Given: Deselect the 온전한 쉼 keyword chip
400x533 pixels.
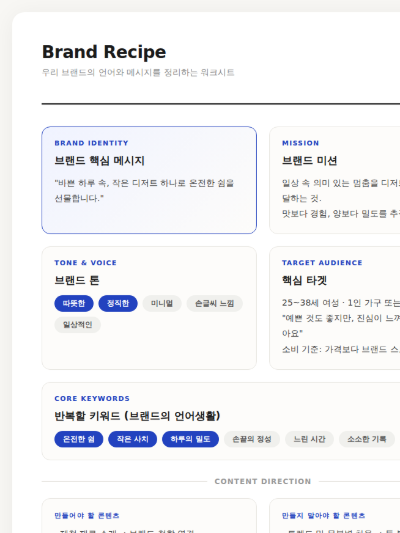Looking at the screenshot, I should [x=79, y=439].
